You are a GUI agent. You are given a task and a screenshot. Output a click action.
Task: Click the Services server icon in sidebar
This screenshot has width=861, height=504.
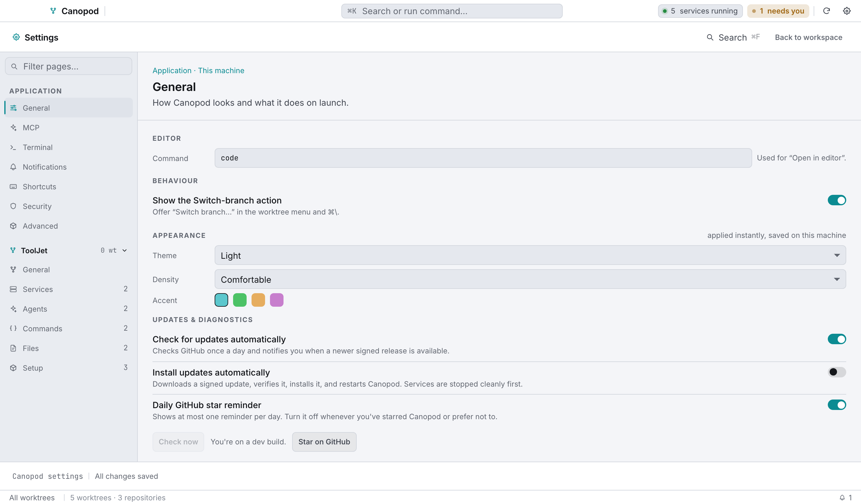tap(13, 289)
